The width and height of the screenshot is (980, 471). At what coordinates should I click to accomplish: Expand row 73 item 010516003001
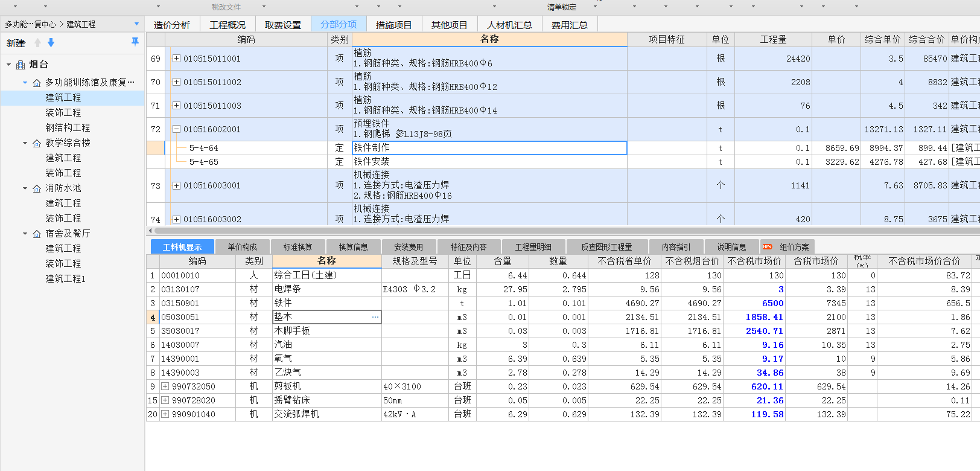pos(176,185)
